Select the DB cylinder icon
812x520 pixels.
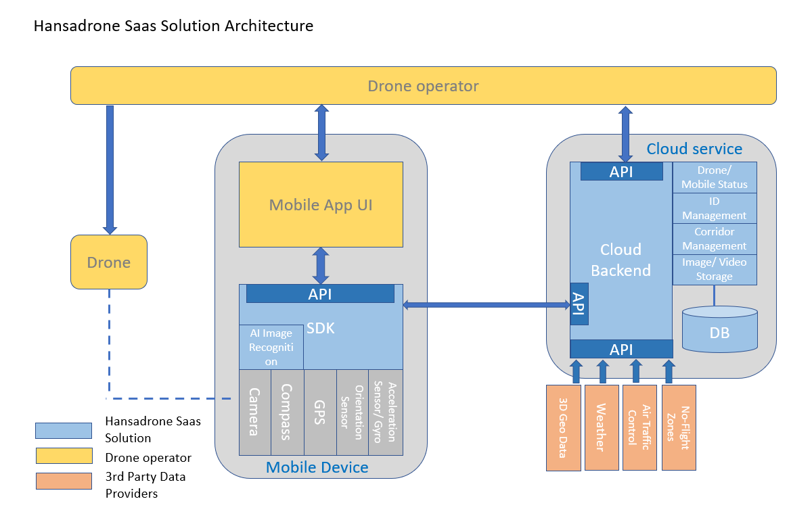tap(719, 329)
